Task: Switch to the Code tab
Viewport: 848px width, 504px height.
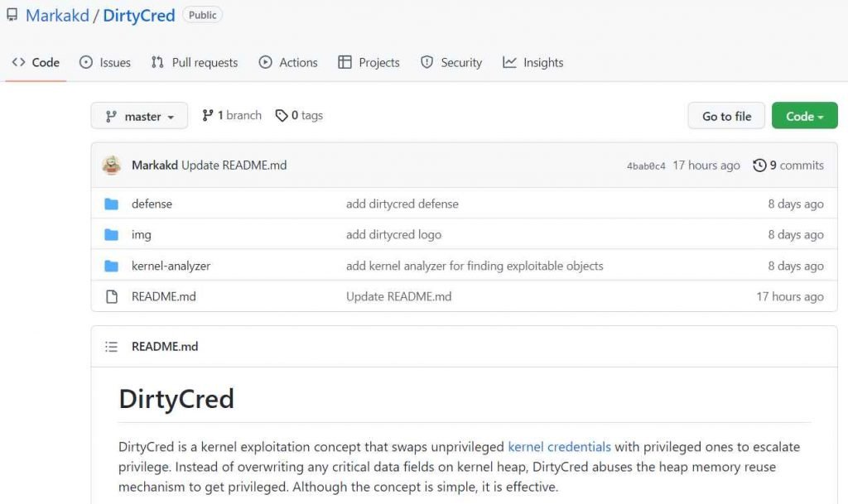Action: point(36,63)
